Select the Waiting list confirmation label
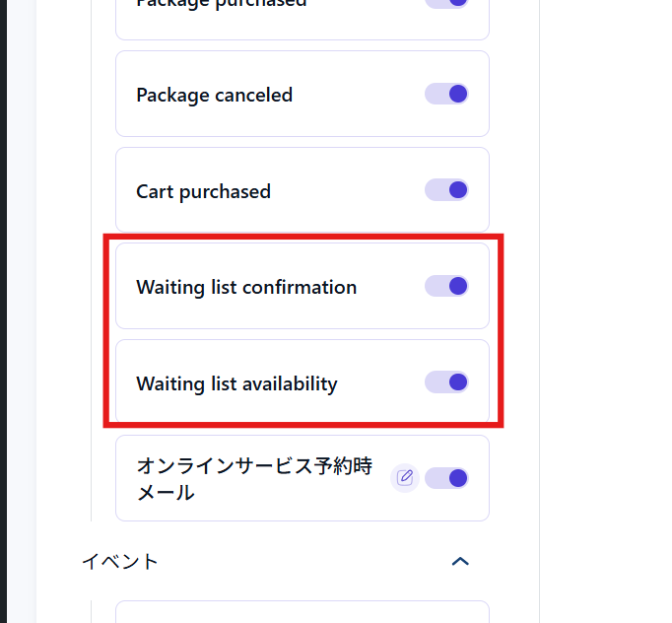The height and width of the screenshot is (623, 672). point(246,288)
